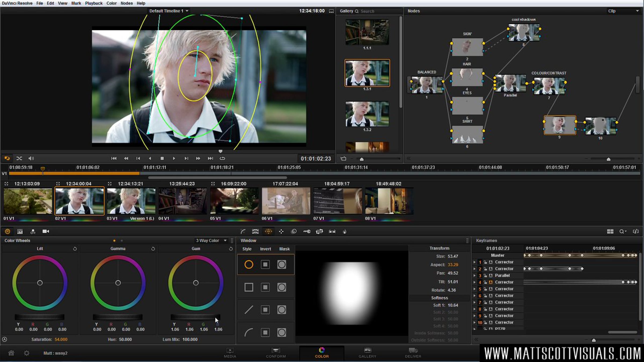Select clip 04 V1 thumbnail
Image resolution: width=644 pixels, height=362 pixels.
tap(183, 201)
